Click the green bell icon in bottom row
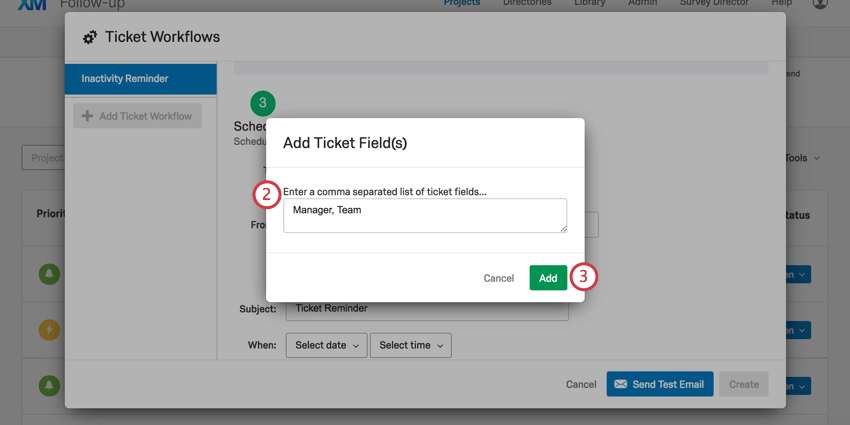The width and height of the screenshot is (850, 425). click(x=49, y=385)
